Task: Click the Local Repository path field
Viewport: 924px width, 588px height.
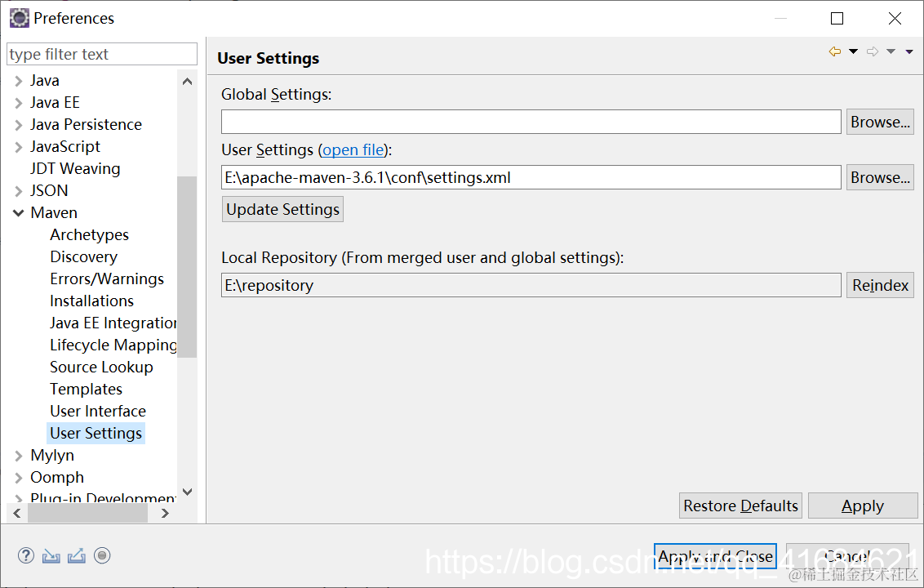Action: pos(531,286)
